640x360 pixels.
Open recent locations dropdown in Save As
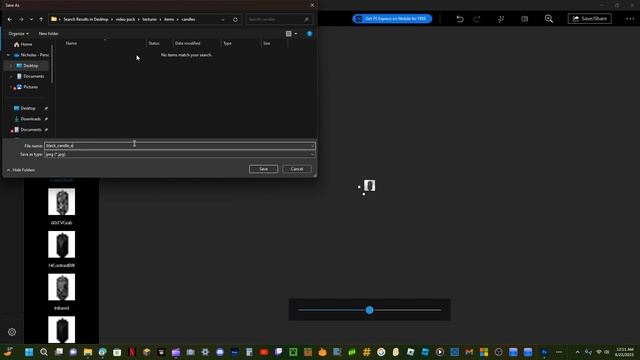[31, 19]
